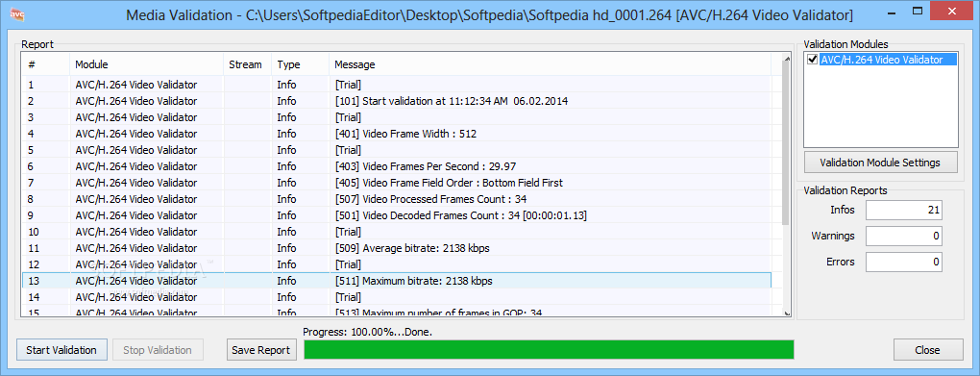Sort by the Module column header
The height and width of the screenshot is (376, 980).
coord(146,64)
